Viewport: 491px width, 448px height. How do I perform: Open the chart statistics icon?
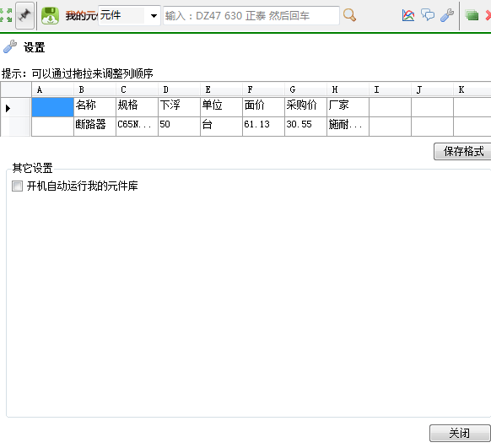pos(408,15)
